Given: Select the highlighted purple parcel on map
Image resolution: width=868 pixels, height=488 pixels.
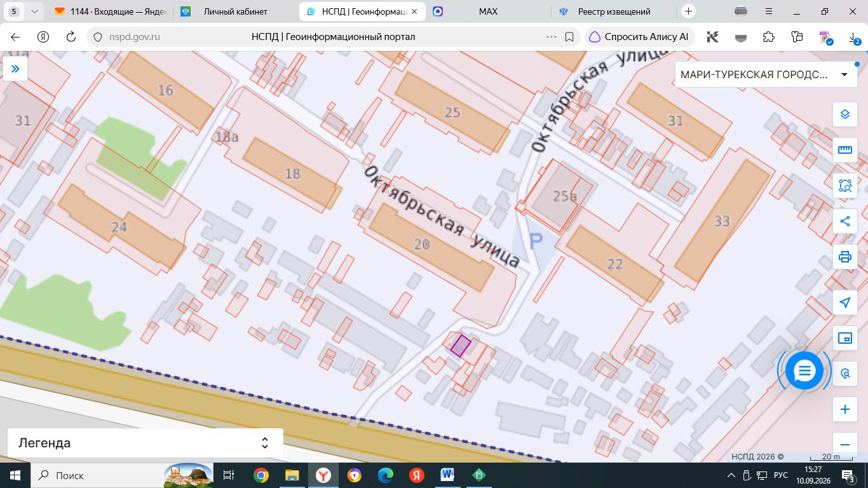Looking at the screenshot, I should [461, 346].
